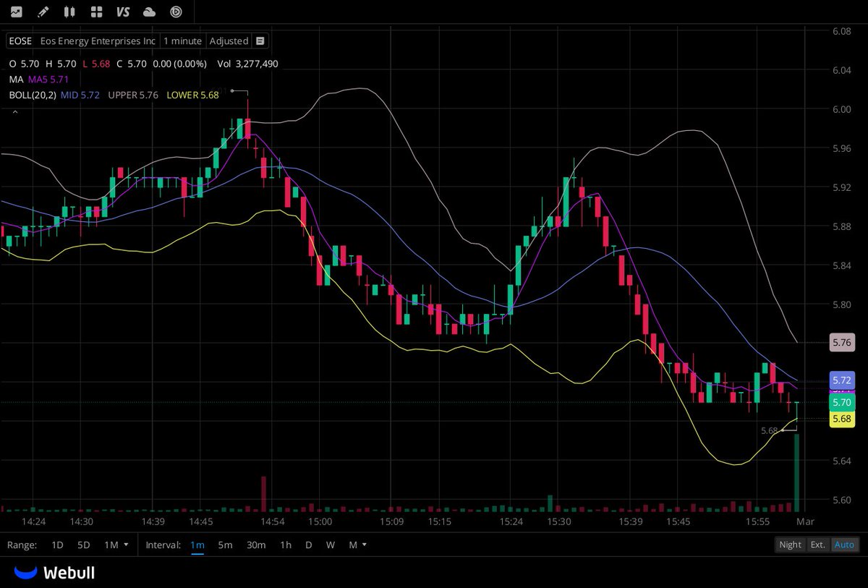This screenshot has width=868, height=588.
Task: Click the MA indicator label
Action: [x=15, y=79]
